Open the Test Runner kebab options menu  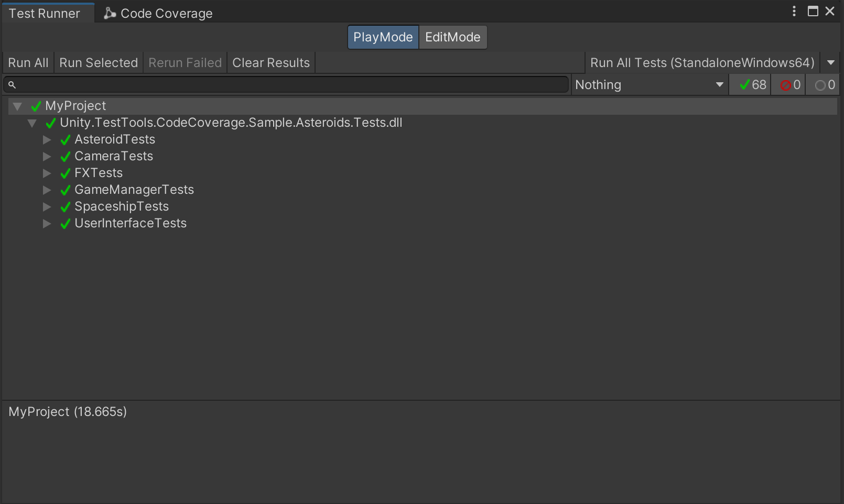click(794, 12)
